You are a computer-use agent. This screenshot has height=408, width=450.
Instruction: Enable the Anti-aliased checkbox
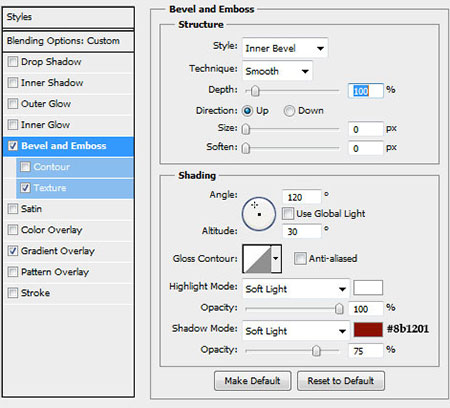300,258
